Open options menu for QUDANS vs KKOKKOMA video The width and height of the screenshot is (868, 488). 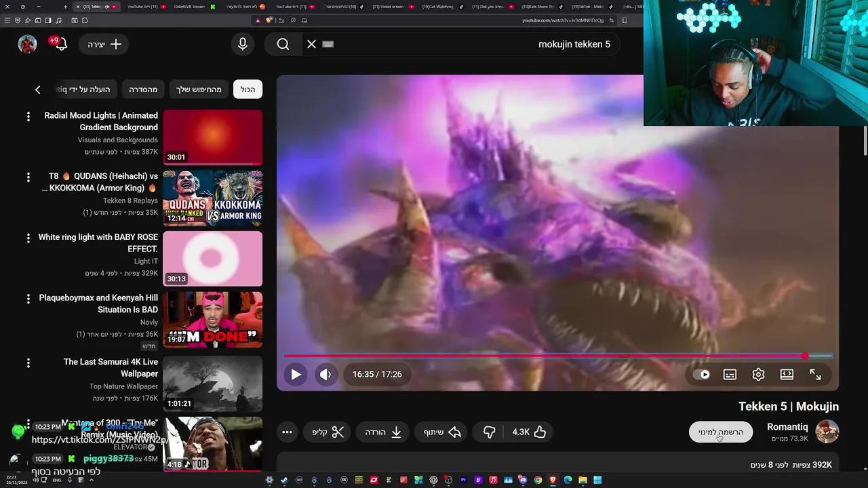coord(28,178)
